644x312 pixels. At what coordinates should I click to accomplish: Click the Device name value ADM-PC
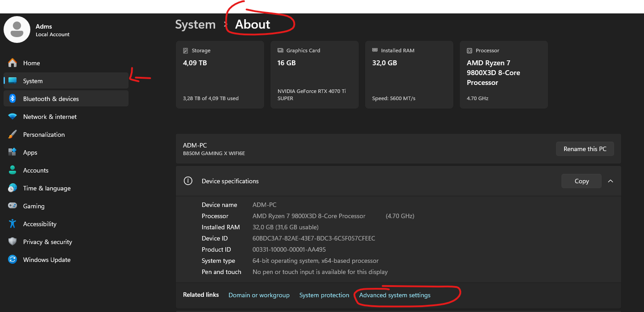click(x=265, y=205)
